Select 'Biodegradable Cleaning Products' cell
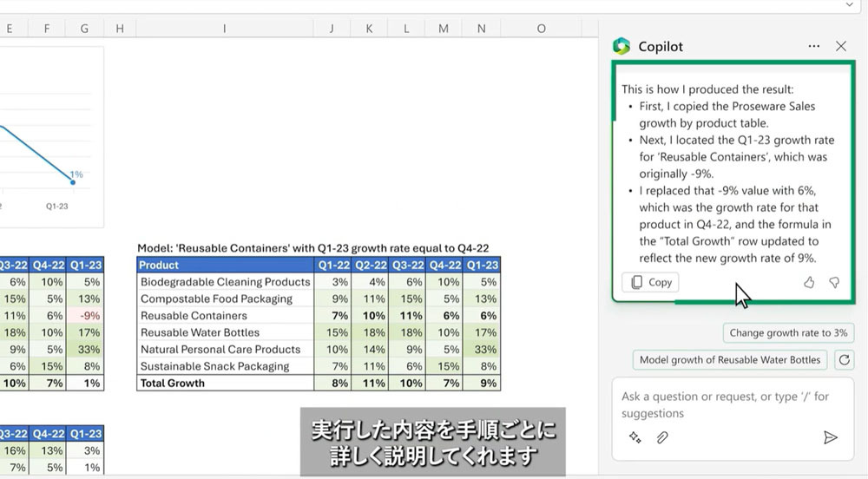Screen dimensions: 868x479 pyautogui.click(x=225, y=282)
